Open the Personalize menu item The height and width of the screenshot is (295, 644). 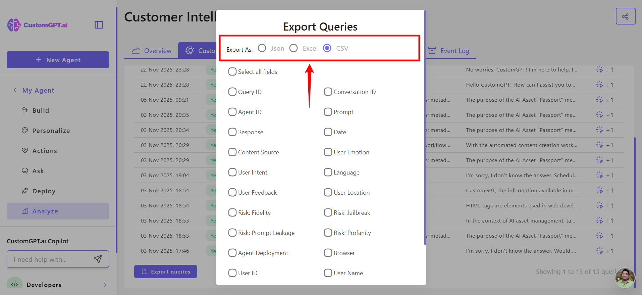coord(58,131)
